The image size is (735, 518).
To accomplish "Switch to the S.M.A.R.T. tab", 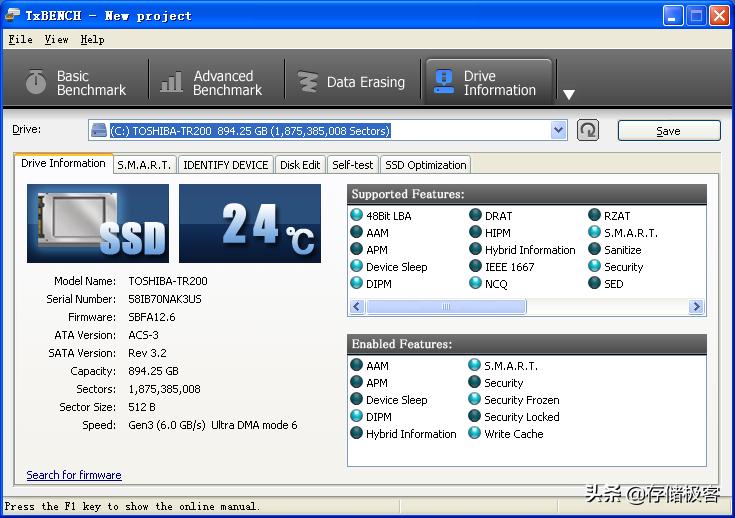I will pyautogui.click(x=144, y=165).
